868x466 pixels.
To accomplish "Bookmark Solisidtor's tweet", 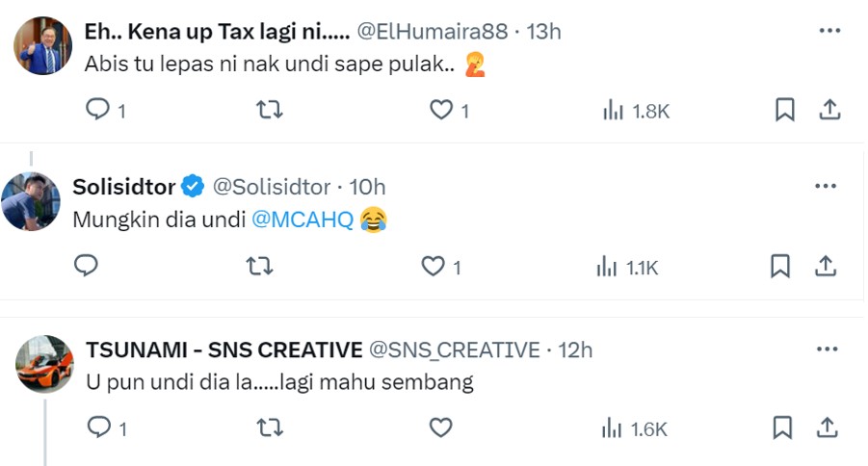I will tap(780, 266).
